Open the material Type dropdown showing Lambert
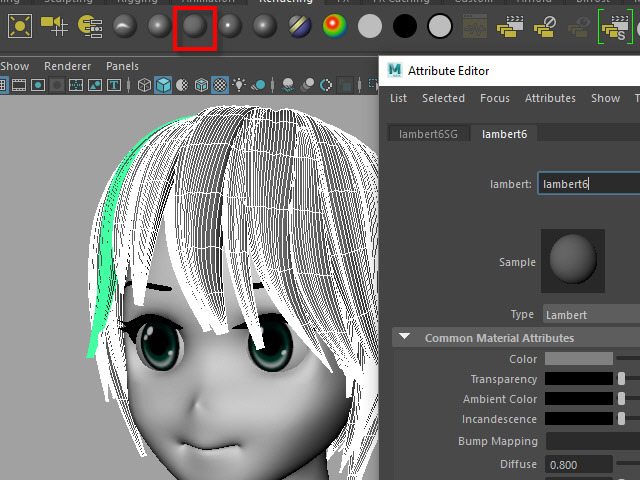The image size is (640, 480). tap(591, 314)
